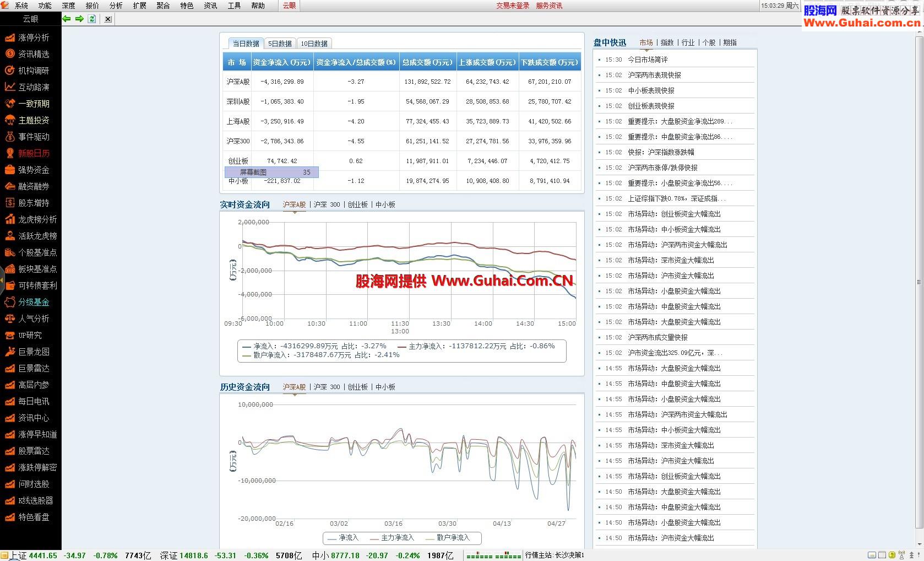The width and height of the screenshot is (924, 561).
Task: Open the 工具 menu
Action: click(234, 6)
